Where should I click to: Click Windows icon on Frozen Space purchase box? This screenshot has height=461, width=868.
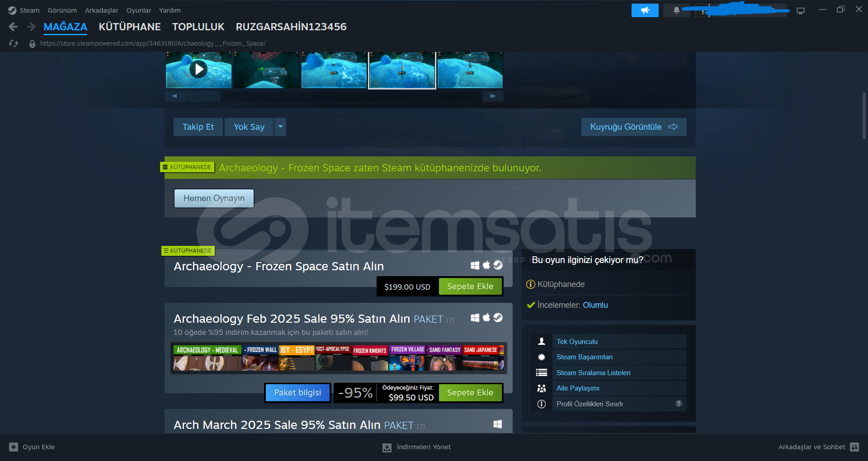click(475, 265)
